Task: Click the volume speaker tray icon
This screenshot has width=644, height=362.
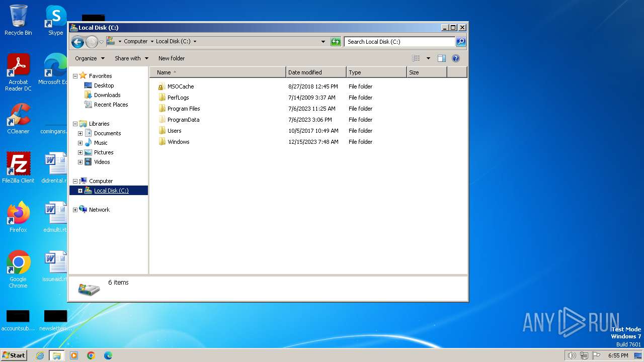Action: tap(572, 355)
